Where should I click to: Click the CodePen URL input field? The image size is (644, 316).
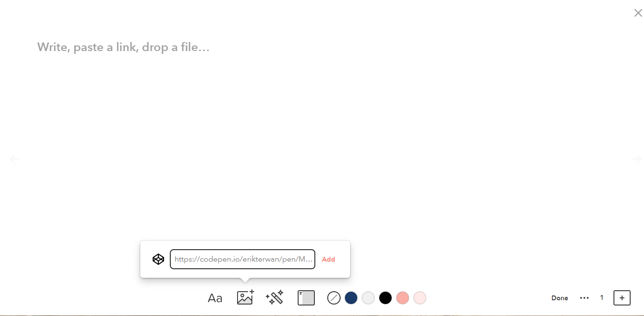[242, 259]
